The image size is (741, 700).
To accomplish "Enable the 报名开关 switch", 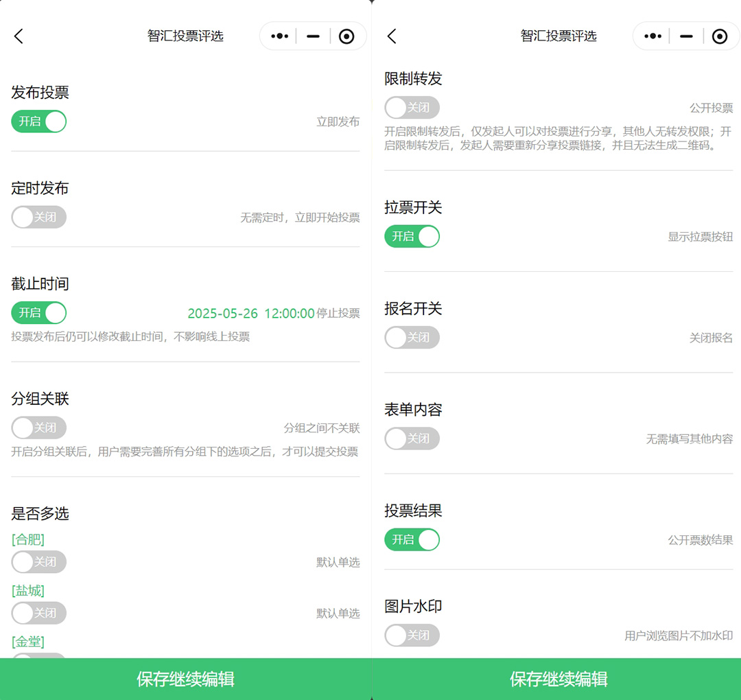I will [412, 338].
